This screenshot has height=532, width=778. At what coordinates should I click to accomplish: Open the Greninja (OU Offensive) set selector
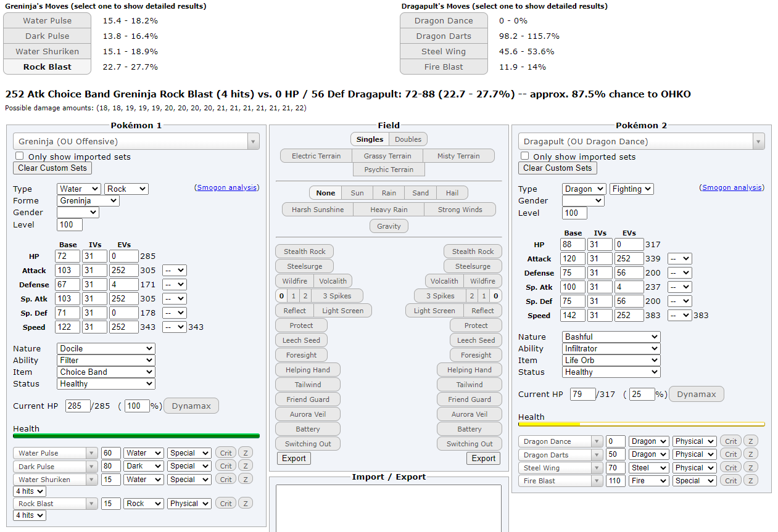pyautogui.click(x=136, y=141)
